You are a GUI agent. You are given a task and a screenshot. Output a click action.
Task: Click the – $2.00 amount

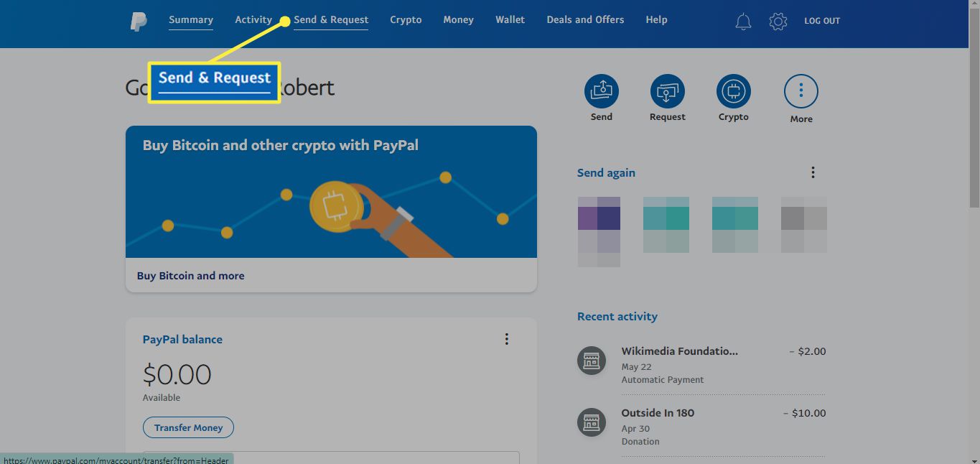[808, 351]
